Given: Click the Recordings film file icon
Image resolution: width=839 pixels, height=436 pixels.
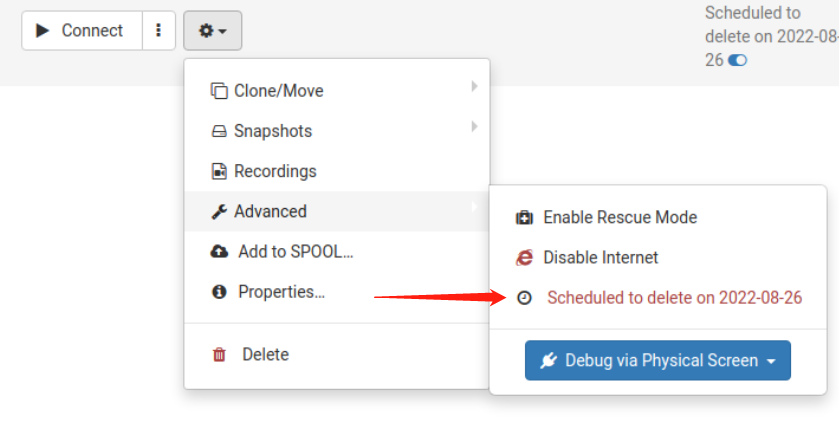Looking at the screenshot, I should [x=219, y=171].
